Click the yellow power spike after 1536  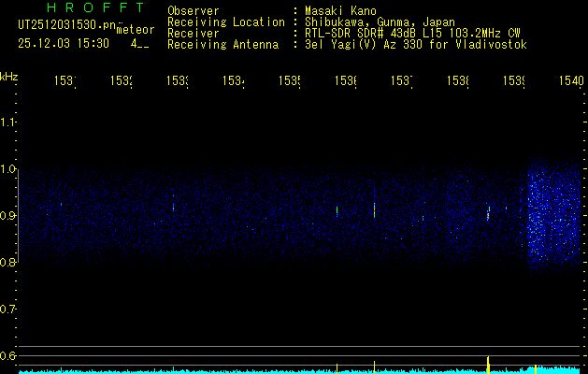(374, 367)
